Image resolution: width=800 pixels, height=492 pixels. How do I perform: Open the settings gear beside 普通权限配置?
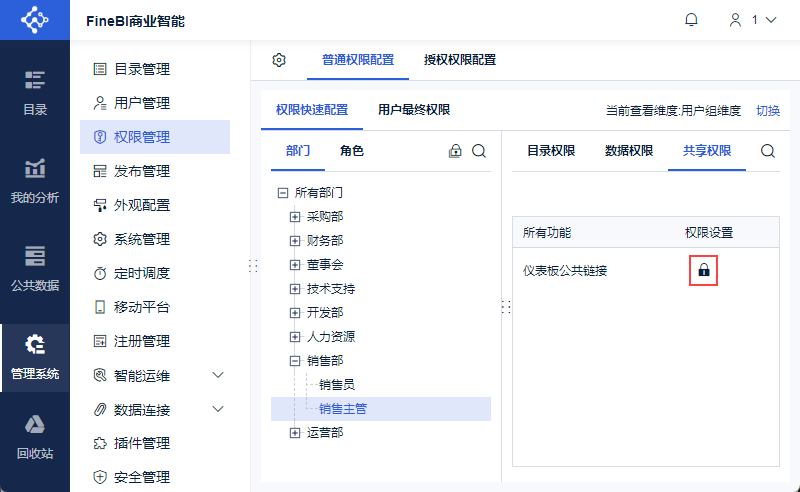click(279, 60)
